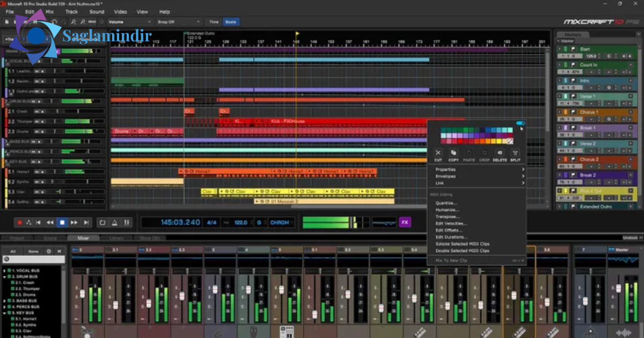Rewind to start with transport button
The height and width of the screenshot is (338, 644).
coord(39,222)
